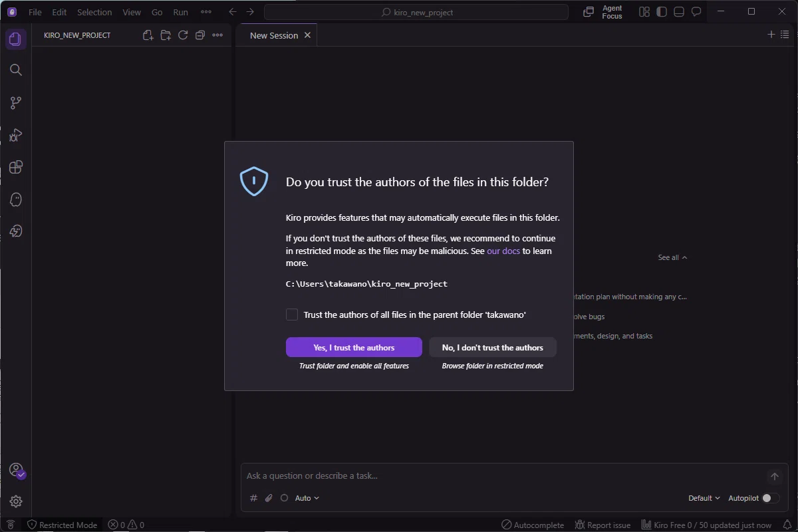798x532 pixels.
Task: Toggle the chat panel icon
Action: click(x=696, y=12)
